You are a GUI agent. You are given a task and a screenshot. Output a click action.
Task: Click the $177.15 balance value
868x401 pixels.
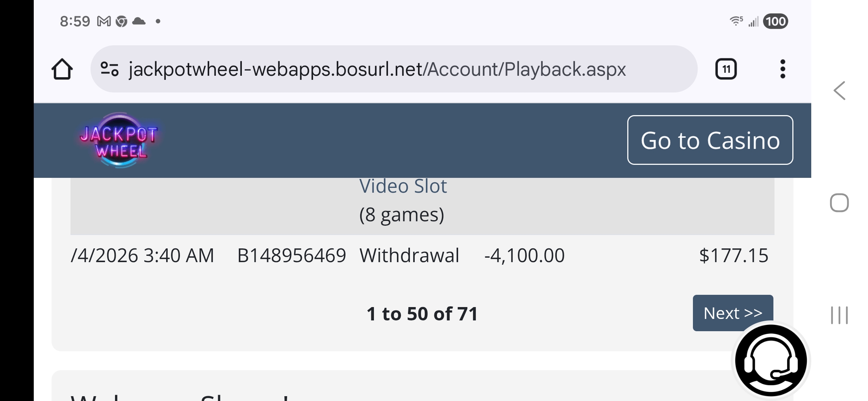pos(733,255)
